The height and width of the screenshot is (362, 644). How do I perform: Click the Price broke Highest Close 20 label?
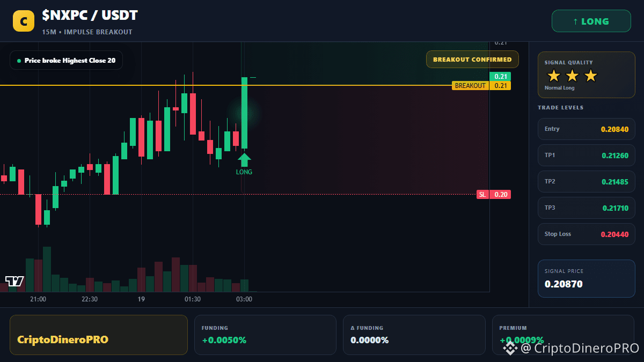click(x=66, y=61)
